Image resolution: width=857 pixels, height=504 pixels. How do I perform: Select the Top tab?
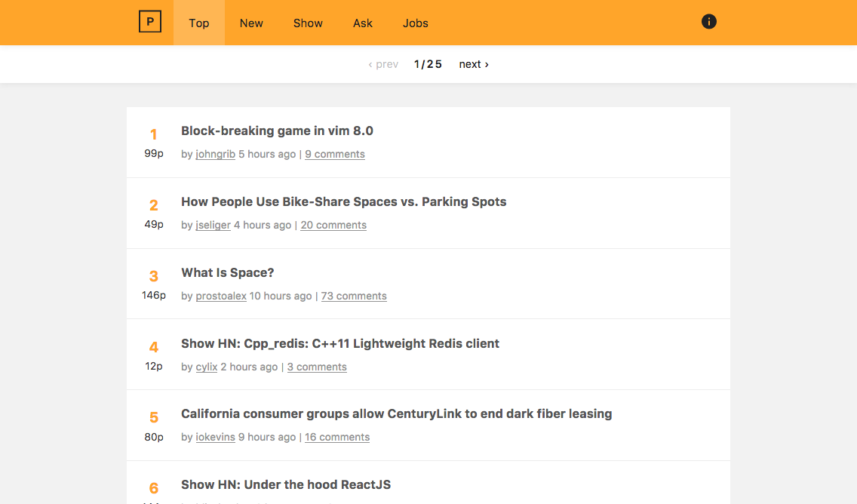point(198,23)
